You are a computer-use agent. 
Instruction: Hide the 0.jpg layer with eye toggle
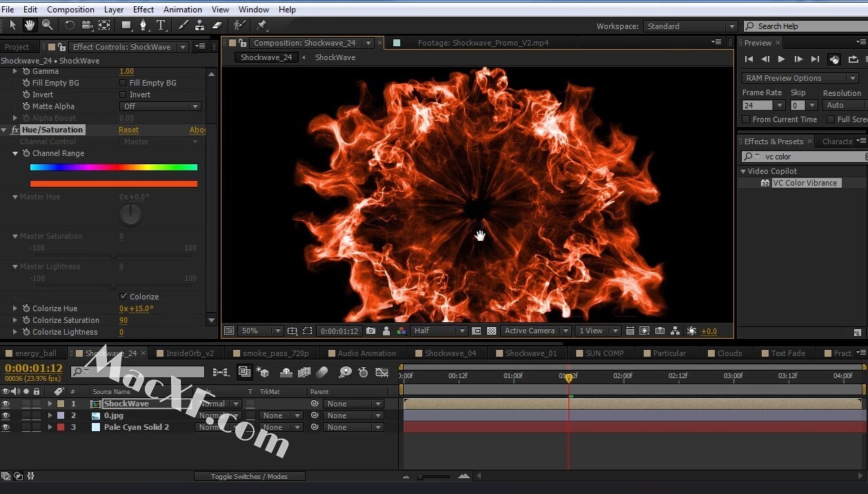coord(6,415)
